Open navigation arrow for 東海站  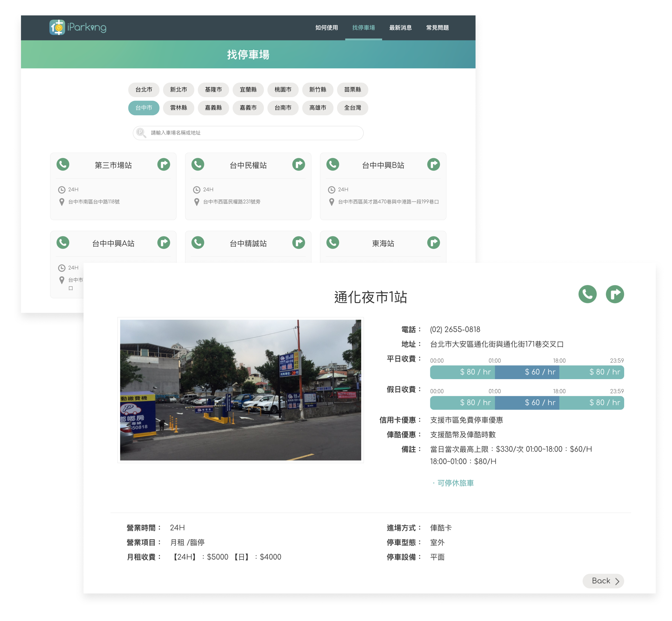[x=433, y=243]
